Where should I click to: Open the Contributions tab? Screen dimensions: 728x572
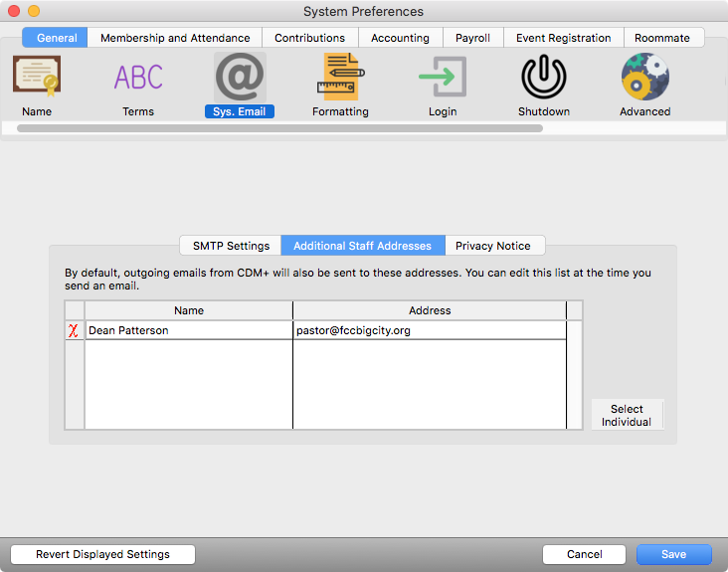click(x=309, y=38)
